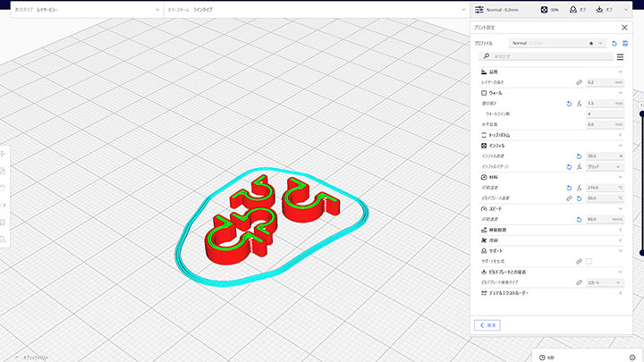Select the support blocker tool

[3, 240]
